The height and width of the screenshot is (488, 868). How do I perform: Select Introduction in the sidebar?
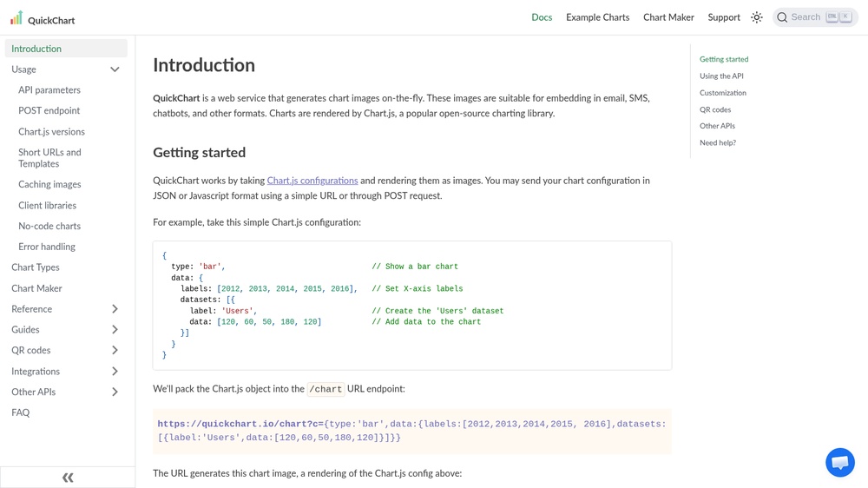coord(66,48)
